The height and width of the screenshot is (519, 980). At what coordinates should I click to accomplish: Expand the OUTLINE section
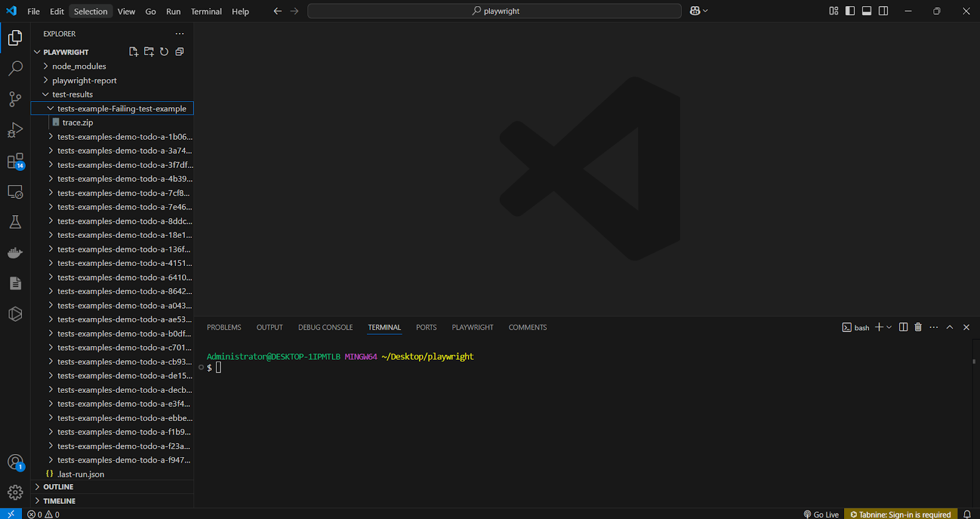coord(112,487)
